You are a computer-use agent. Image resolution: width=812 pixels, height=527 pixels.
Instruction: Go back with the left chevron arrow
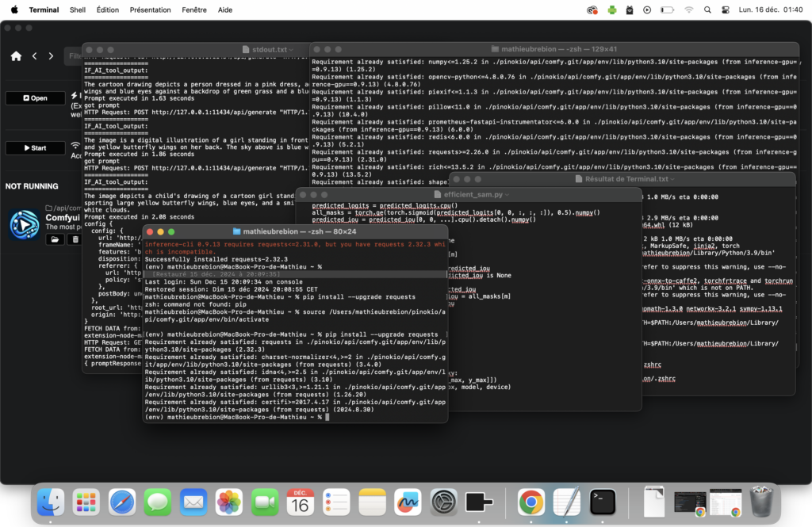(x=34, y=56)
